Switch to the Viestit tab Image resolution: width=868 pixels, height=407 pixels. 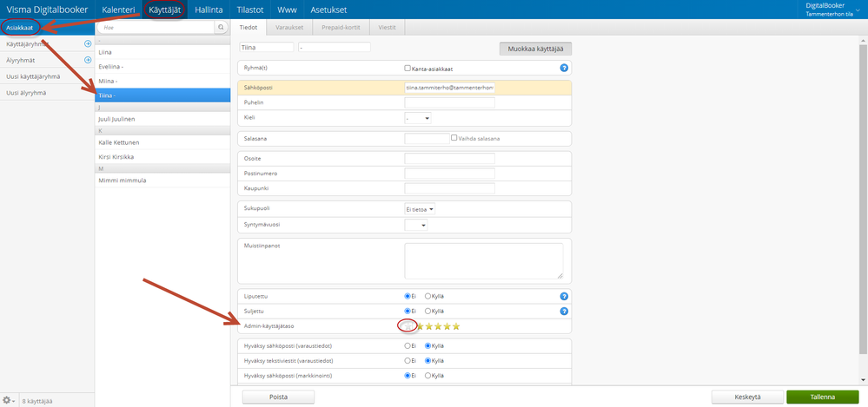click(x=387, y=27)
